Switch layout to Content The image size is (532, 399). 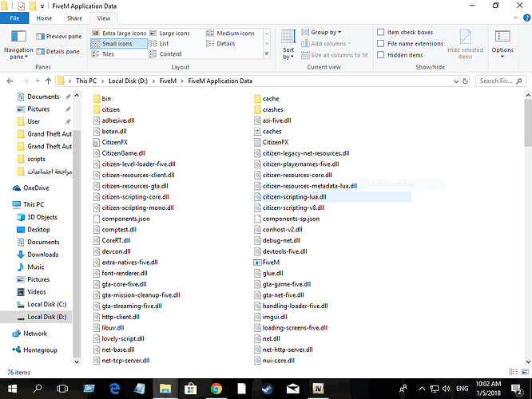coord(165,54)
